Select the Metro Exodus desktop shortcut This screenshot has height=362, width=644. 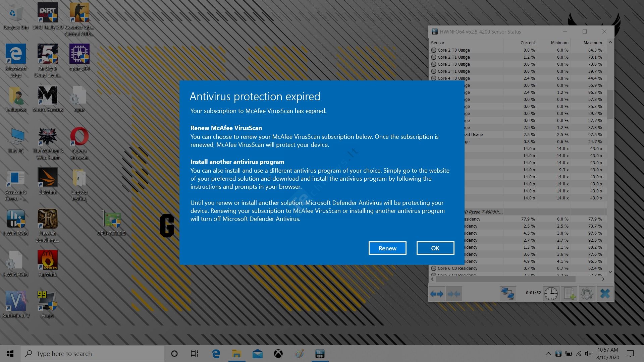click(x=48, y=99)
